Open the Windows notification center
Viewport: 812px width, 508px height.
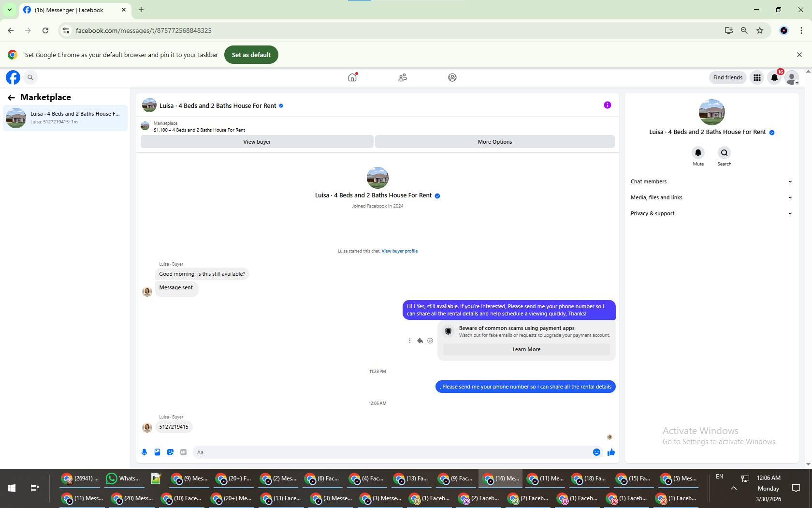point(796,488)
